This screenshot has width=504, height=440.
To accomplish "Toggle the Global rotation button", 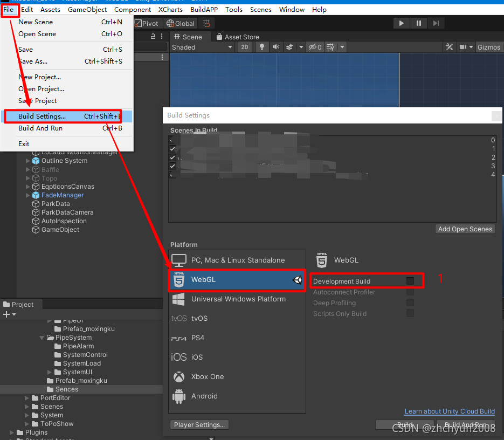I will pos(181,24).
